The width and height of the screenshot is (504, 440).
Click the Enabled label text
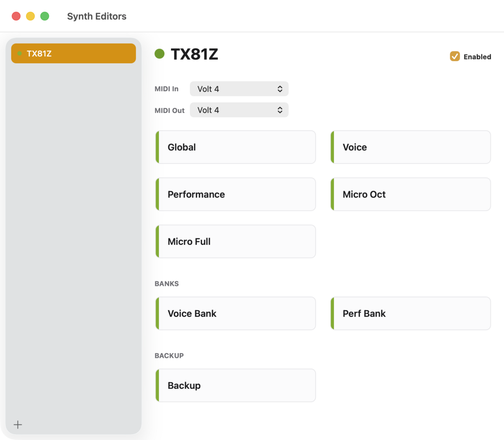[x=477, y=57]
